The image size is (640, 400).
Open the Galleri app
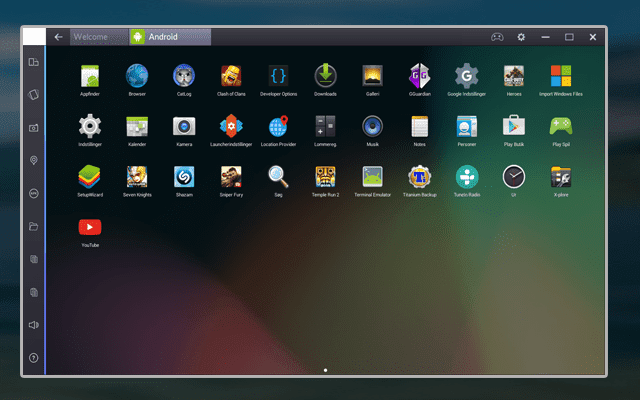tap(373, 76)
